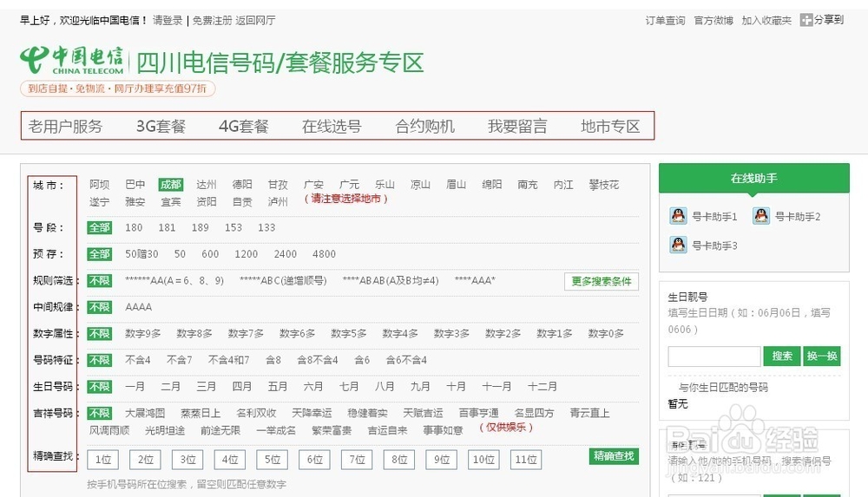
Task: Click the QQ penguin icon for 号卡助手3
Action: pos(678,245)
